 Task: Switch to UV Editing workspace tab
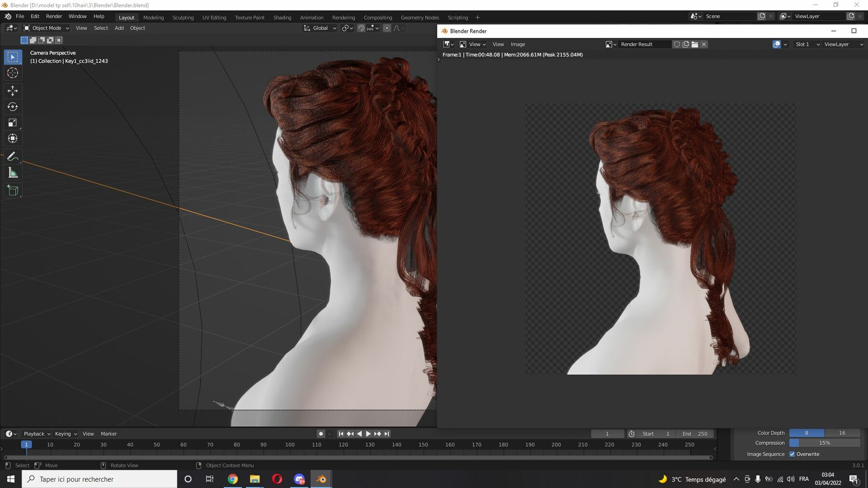[214, 17]
